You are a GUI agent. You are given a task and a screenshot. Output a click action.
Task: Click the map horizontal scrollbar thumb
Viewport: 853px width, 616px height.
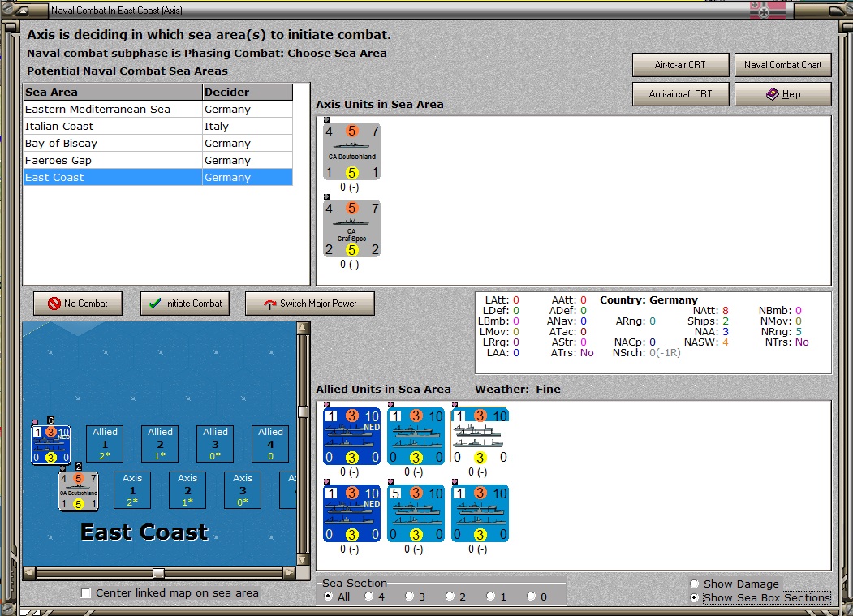click(x=158, y=572)
